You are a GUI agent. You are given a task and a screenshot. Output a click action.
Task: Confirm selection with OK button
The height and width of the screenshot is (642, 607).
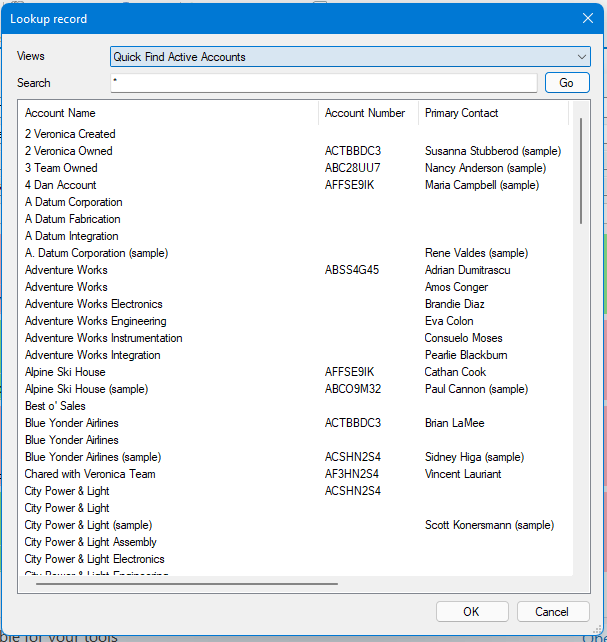coord(472,612)
